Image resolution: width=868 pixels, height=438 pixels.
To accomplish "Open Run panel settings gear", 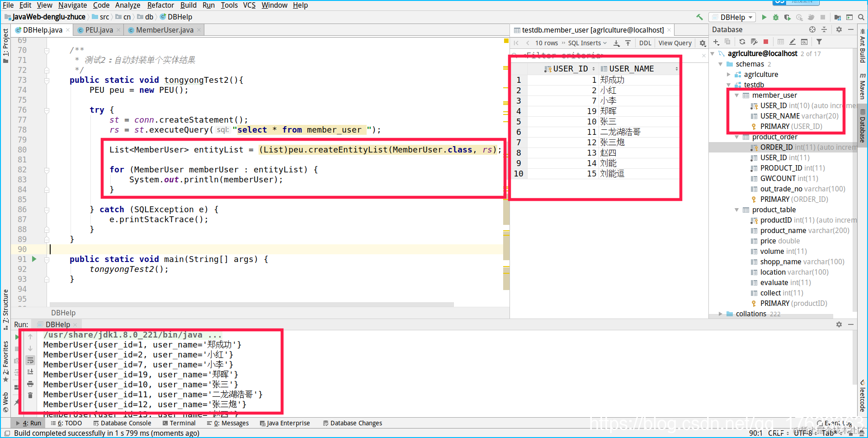I will pos(839,324).
